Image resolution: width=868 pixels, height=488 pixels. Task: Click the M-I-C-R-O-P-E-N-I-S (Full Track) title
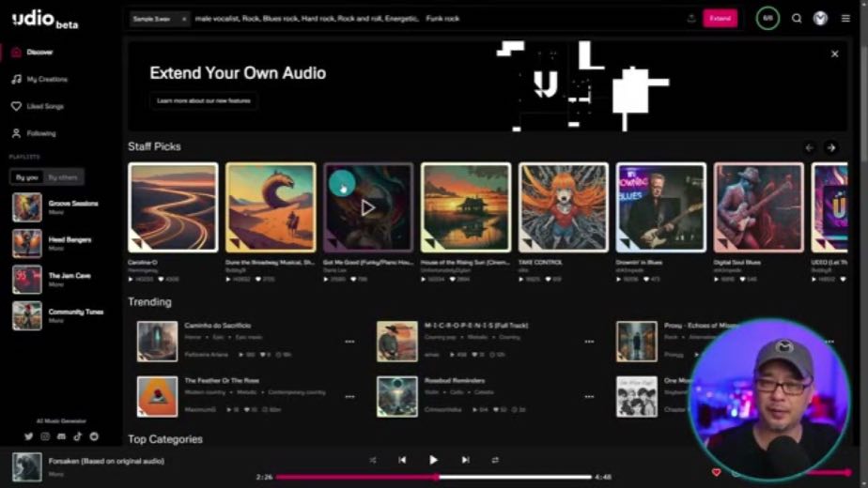coord(476,326)
